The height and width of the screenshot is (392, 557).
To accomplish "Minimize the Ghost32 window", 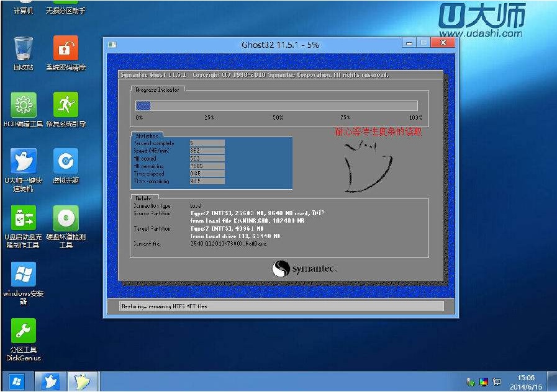I will click(409, 43).
